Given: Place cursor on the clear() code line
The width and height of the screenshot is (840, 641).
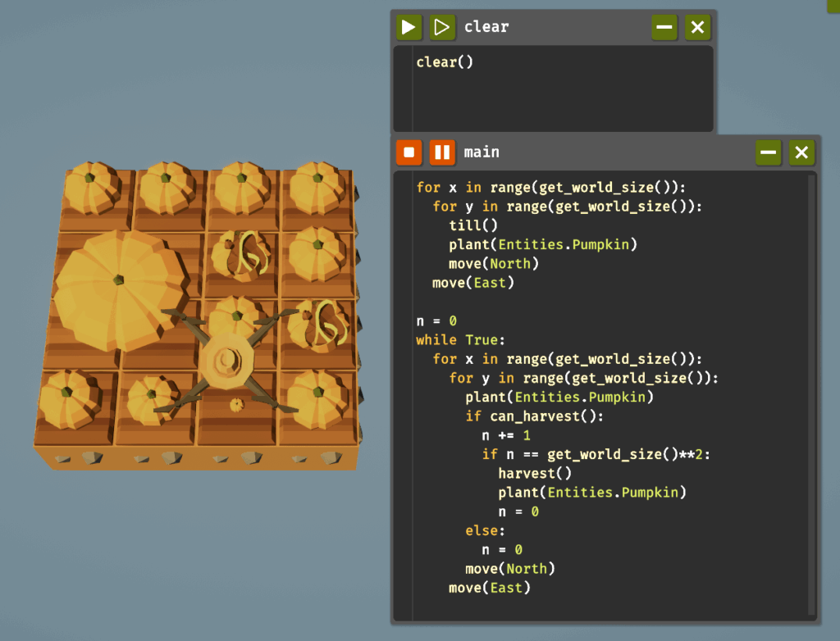Looking at the screenshot, I should point(445,62).
